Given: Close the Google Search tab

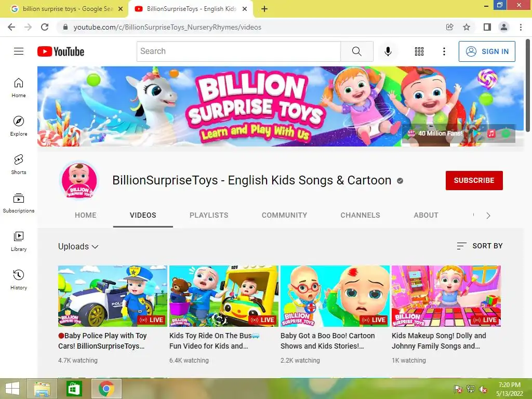Looking at the screenshot, I should 121,9.
